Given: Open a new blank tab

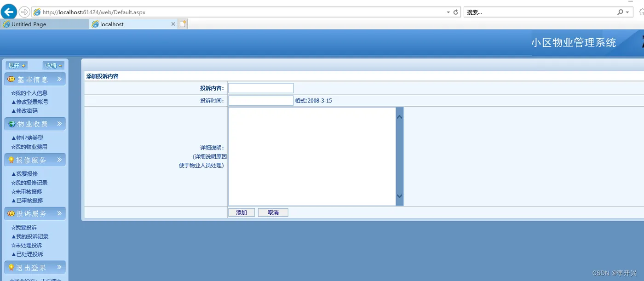Looking at the screenshot, I should 183,24.
